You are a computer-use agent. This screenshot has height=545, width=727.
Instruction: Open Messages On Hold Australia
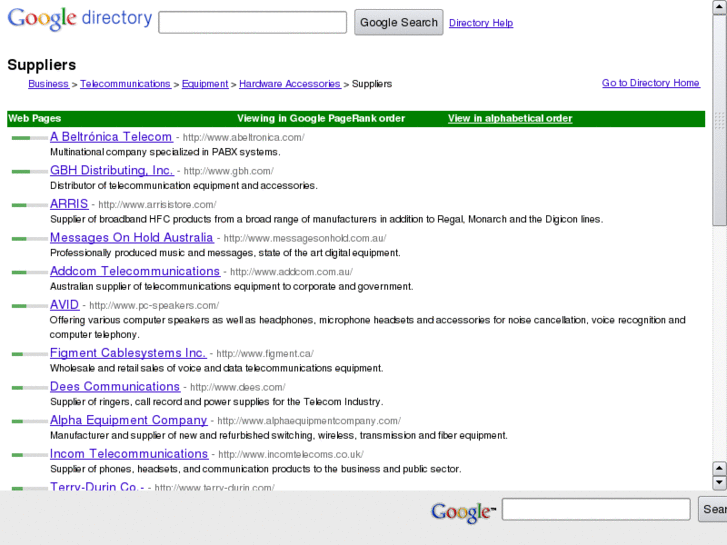coord(132,237)
